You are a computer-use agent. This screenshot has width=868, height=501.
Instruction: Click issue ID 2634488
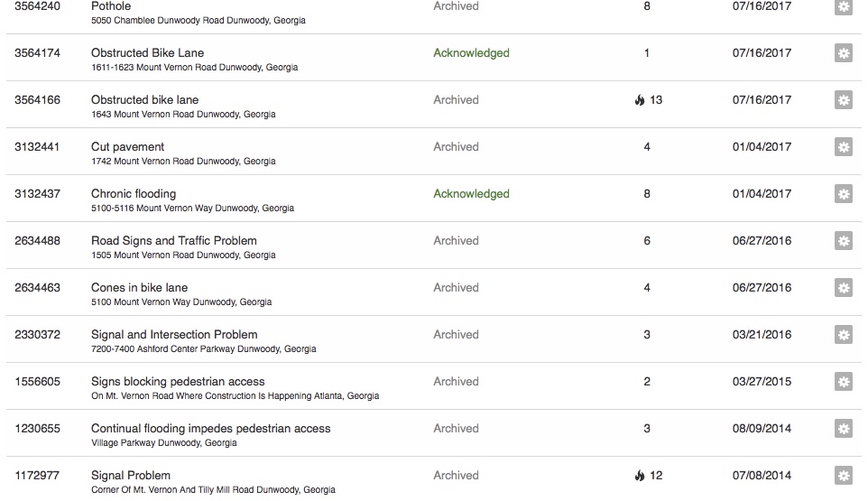click(x=37, y=241)
